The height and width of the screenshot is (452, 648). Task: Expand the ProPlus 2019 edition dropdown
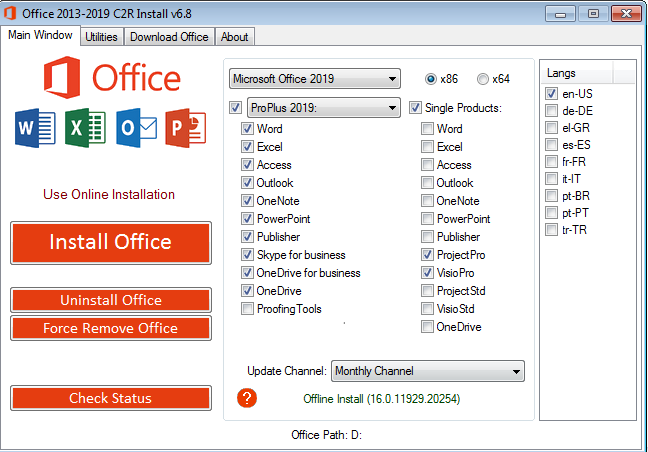click(324, 108)
